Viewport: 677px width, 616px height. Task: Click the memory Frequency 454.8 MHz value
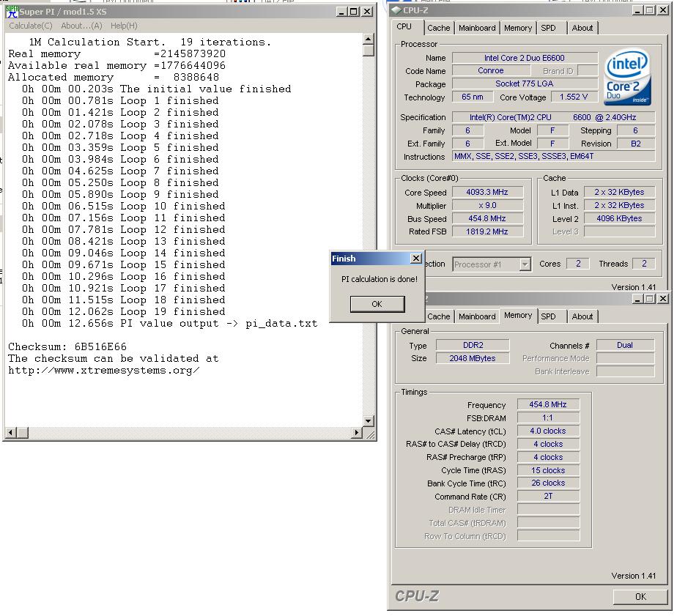[548, 404]
